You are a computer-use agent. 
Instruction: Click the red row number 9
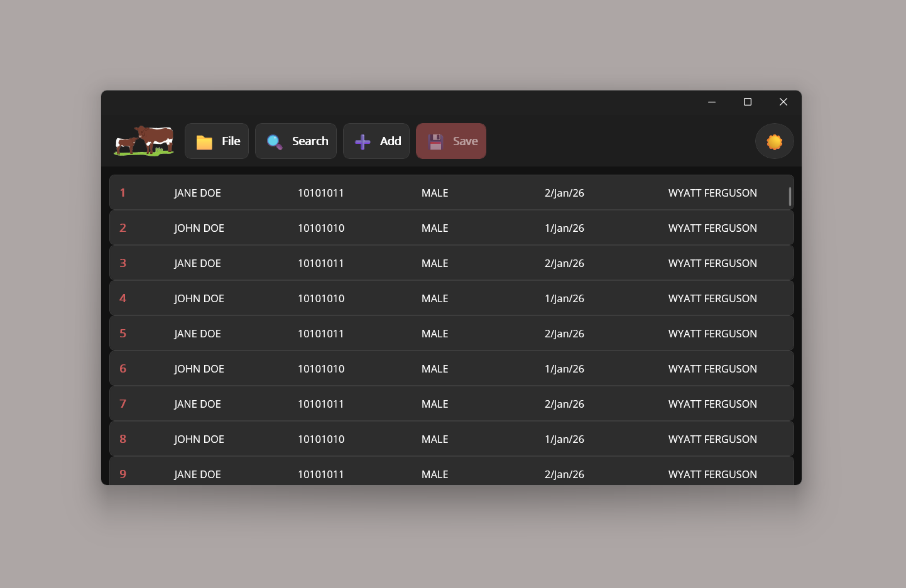click(x=123, y=474)
